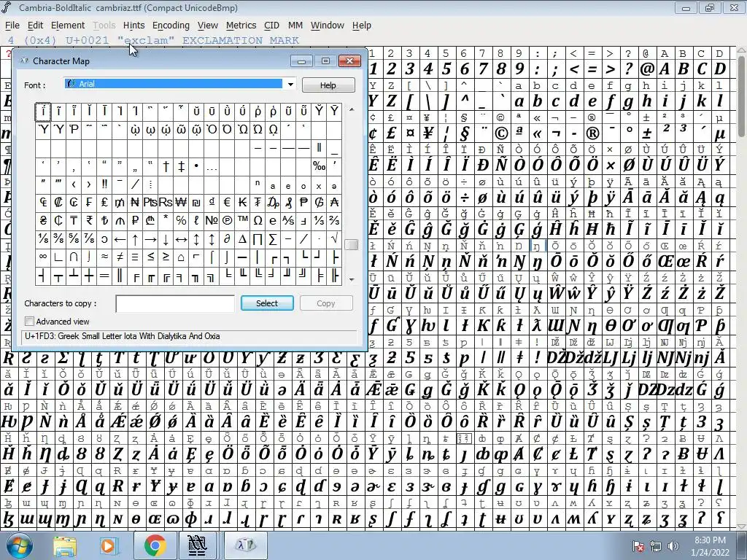Pick the not-equal ≠ character
Viewport: 747px width, 560px height.
click(120, 257)
